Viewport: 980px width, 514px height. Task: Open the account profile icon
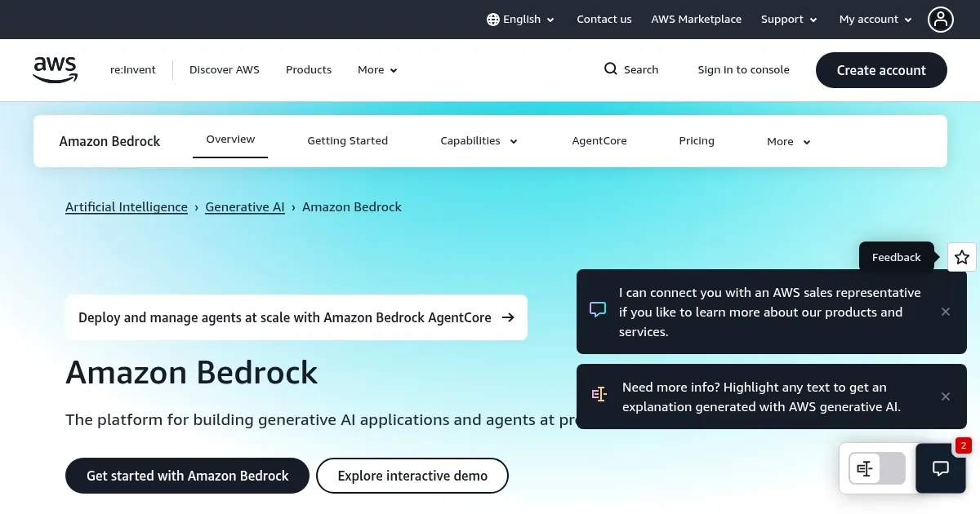(941, 20)
